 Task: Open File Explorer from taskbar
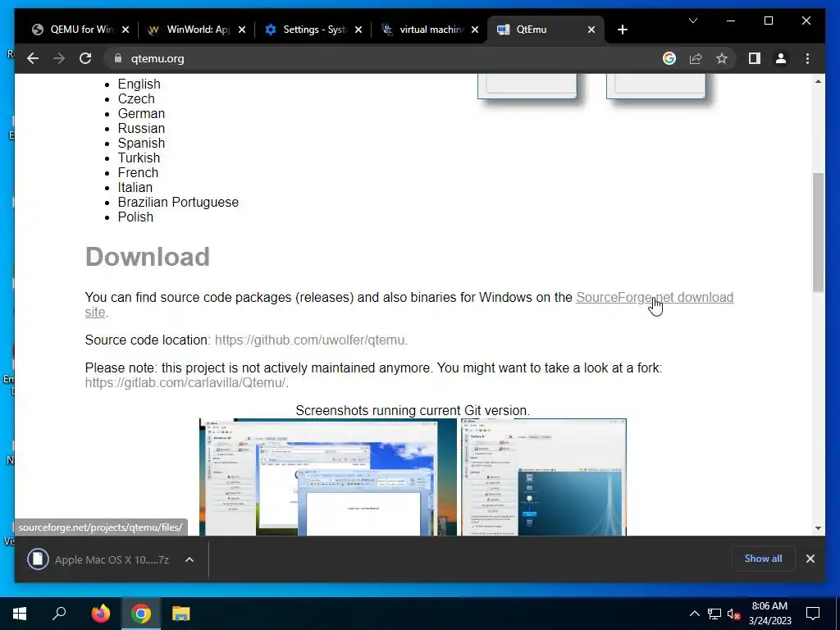181,614
